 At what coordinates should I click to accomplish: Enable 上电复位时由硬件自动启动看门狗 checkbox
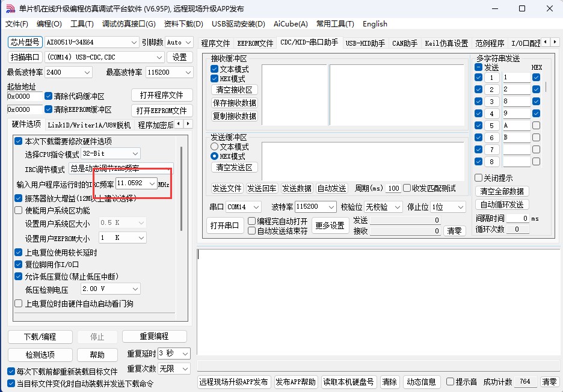(x=18, y=304)
